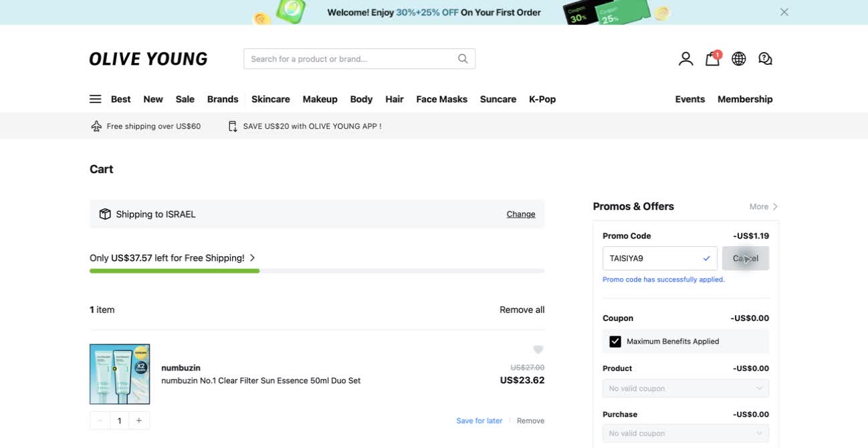Open the user account icon
Screen dimensions: 868x448
coord(685,59)
